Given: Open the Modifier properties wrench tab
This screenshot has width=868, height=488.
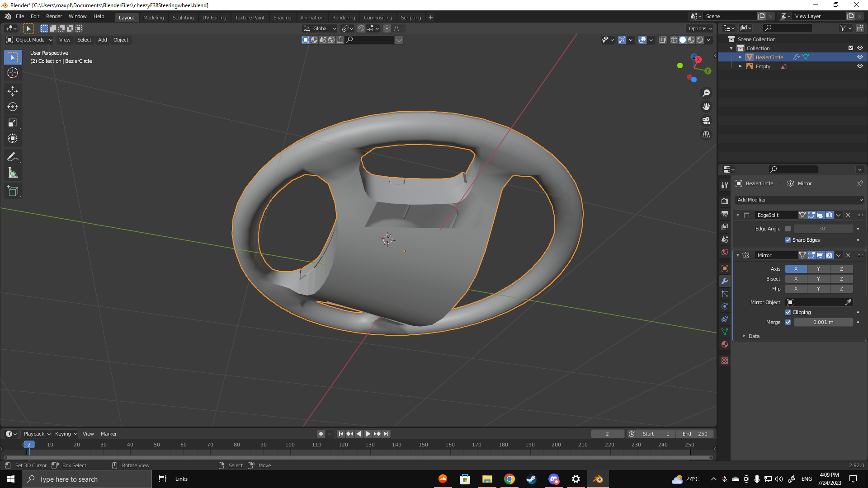Looking at the screenshot, I should tap(725, 281).
